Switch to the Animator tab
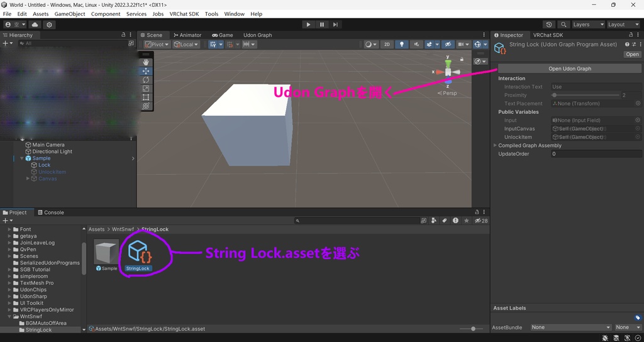This screenshot has height=342, width=644. pos(187,35)
